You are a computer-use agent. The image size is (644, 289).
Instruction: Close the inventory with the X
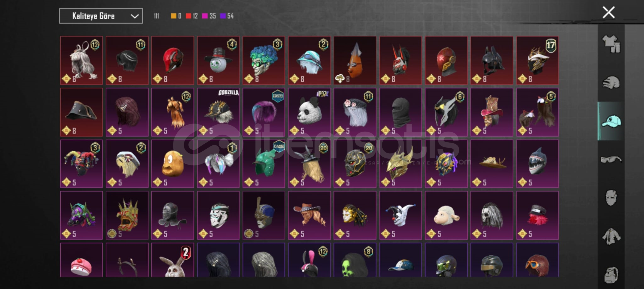(608, 12)
